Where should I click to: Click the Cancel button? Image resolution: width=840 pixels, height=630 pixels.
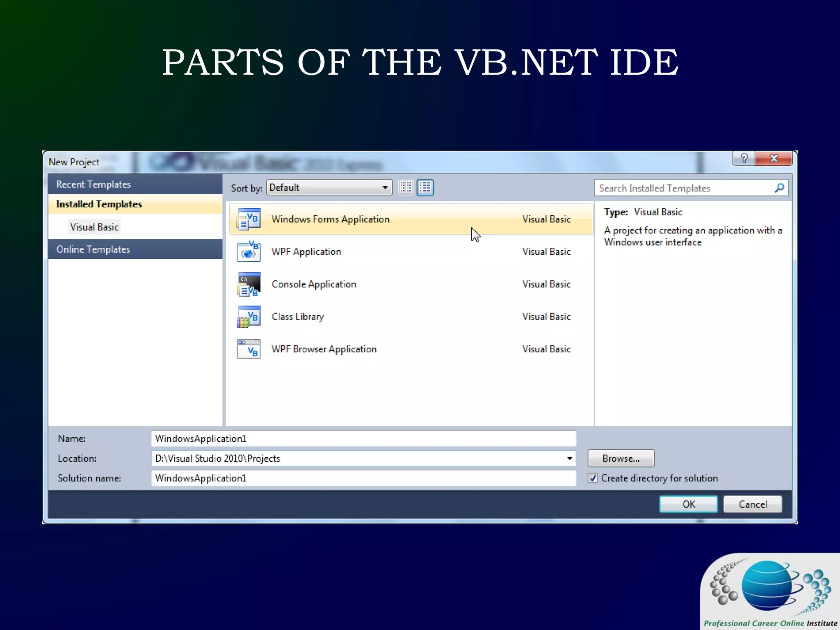(x=753, y=504)
